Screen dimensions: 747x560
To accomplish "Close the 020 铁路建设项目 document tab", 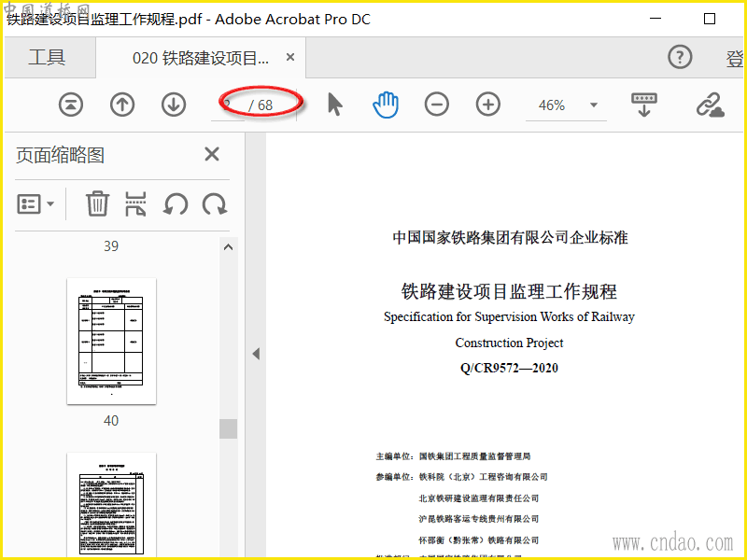I will pos(290,57).
